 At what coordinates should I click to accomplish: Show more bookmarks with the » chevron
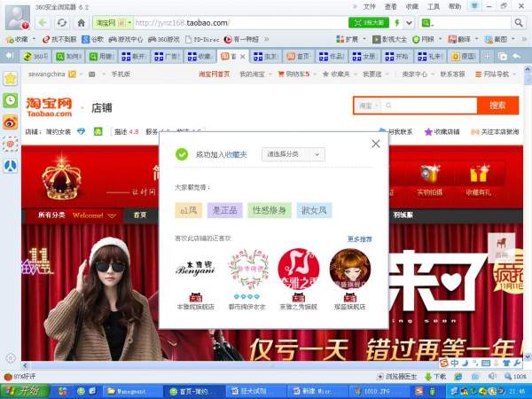coord(266,39)
